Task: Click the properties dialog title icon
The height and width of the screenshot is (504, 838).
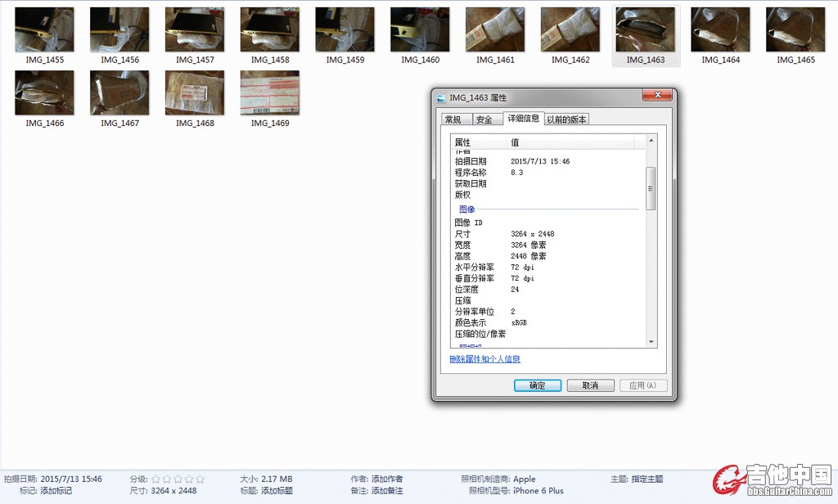Action: tap(442, 98)
